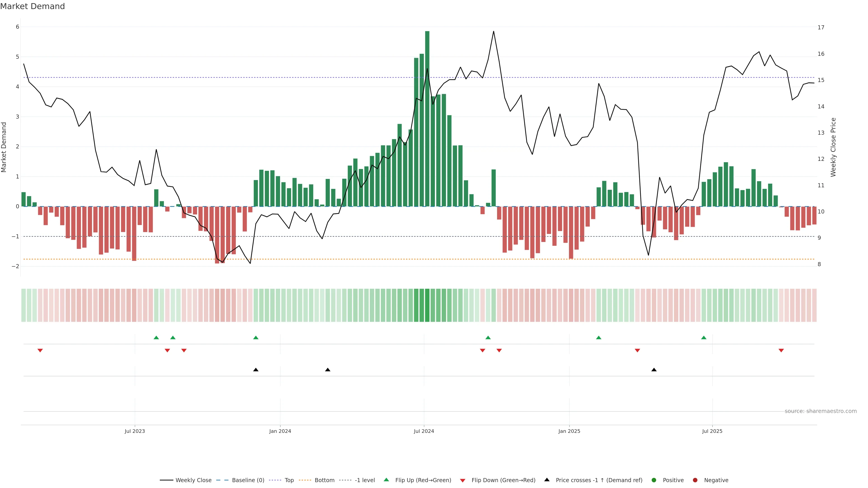Click the source: sharemaestro.com text
Viewport: 868px width, 488px height.
click(x=821, y=411)
